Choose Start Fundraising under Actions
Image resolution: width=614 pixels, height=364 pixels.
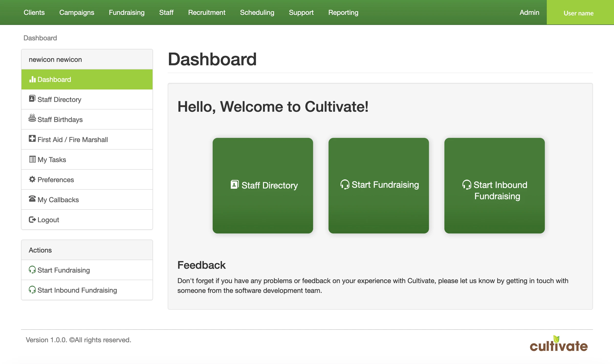[x=87, y=270]
